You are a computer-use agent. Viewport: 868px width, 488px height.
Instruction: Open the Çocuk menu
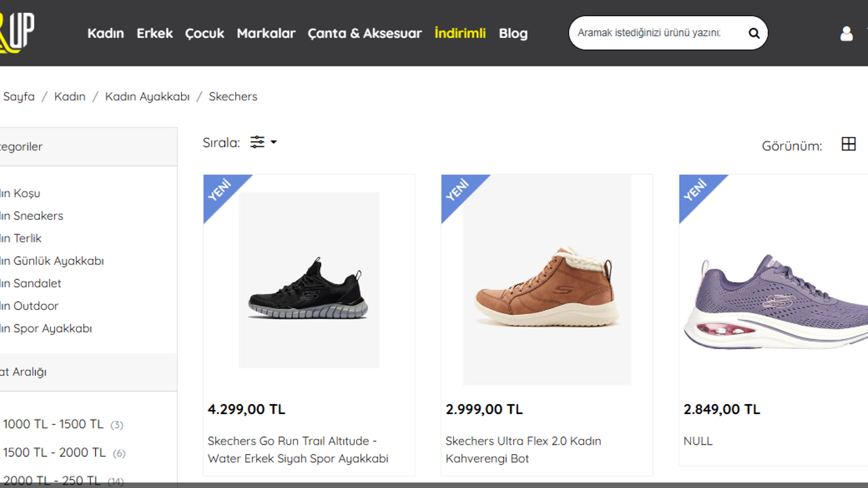(x=205, y=33)
